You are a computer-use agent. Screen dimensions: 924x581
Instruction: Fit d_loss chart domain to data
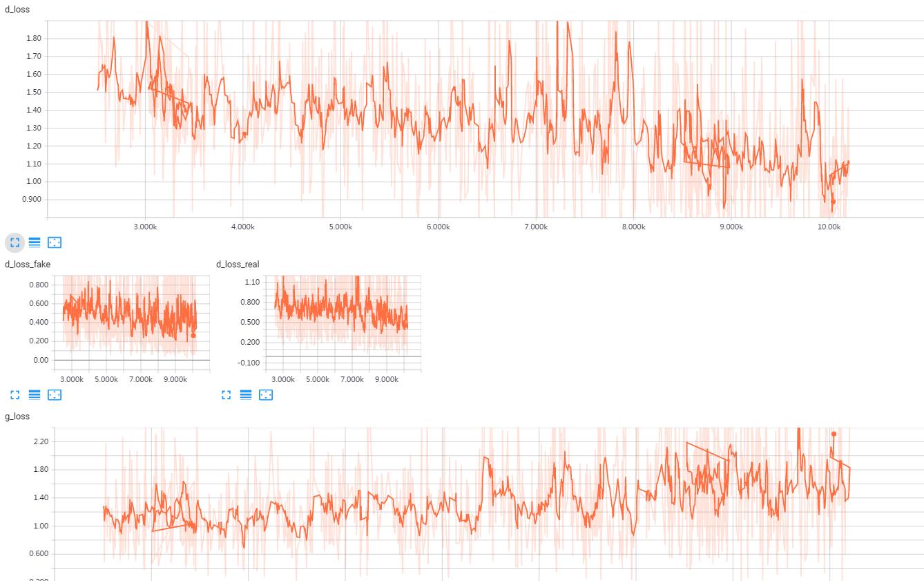point(55,242)
